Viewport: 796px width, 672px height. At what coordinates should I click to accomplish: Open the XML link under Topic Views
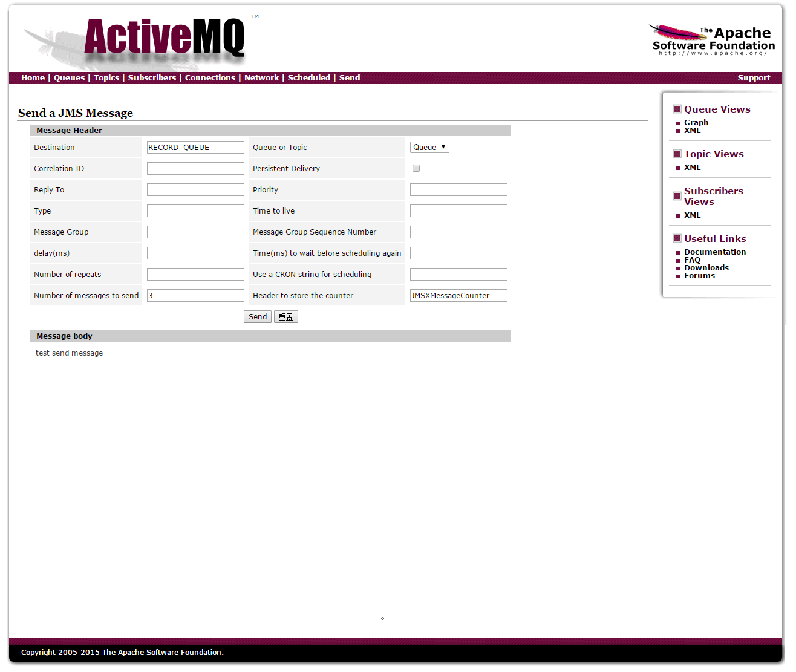pyautogui.click(x=692, y=167)
